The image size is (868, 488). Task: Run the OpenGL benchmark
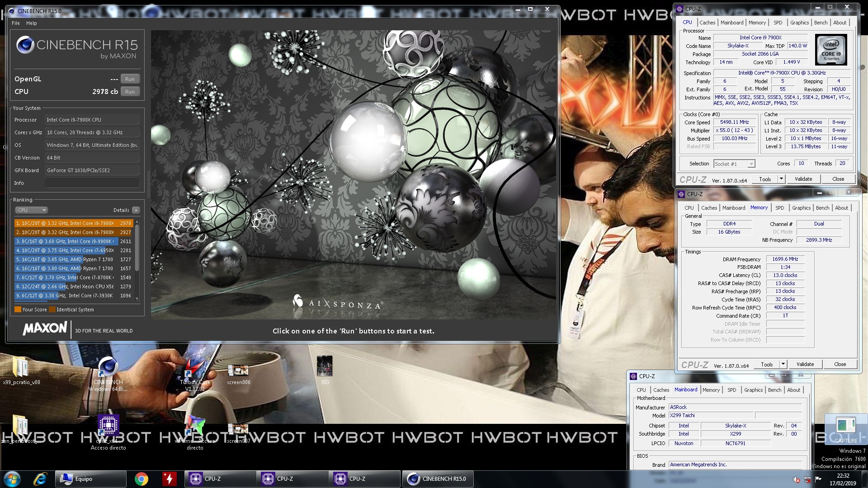[130, 79]
